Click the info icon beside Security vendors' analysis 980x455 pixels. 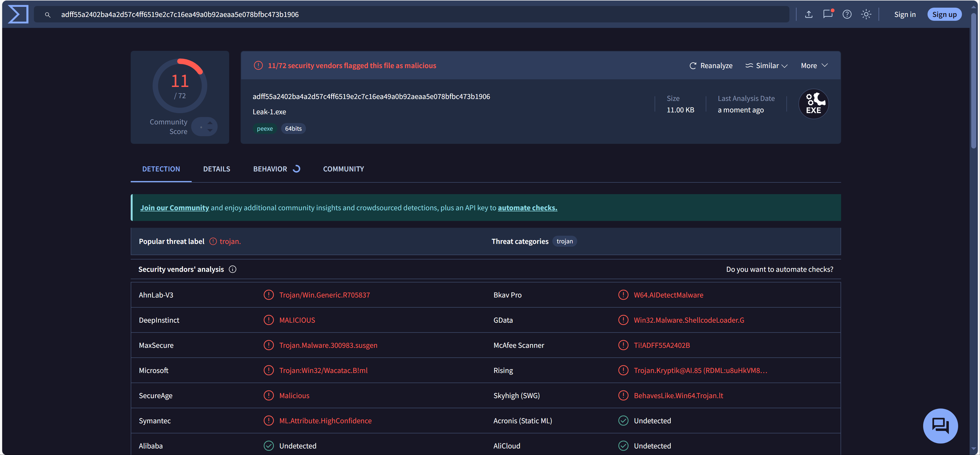232,269
